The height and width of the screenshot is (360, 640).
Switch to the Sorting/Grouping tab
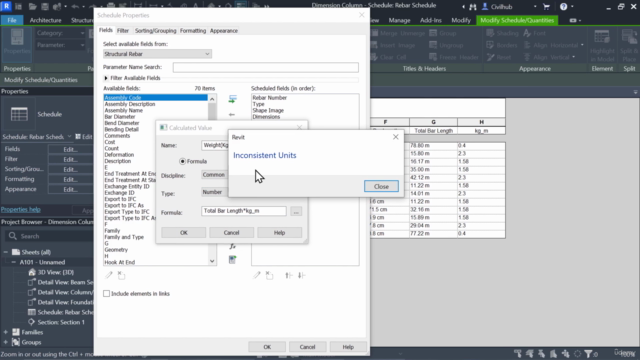pos(156,31)
